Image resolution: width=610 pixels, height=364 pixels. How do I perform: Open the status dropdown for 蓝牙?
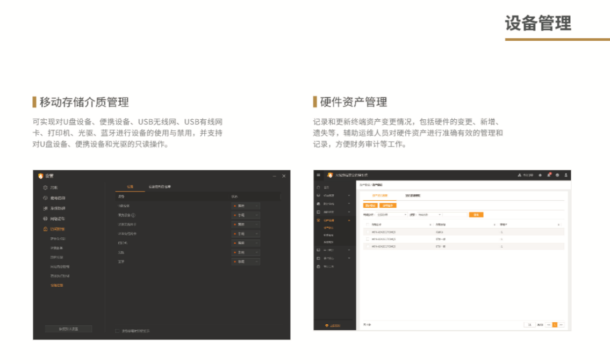246,262
